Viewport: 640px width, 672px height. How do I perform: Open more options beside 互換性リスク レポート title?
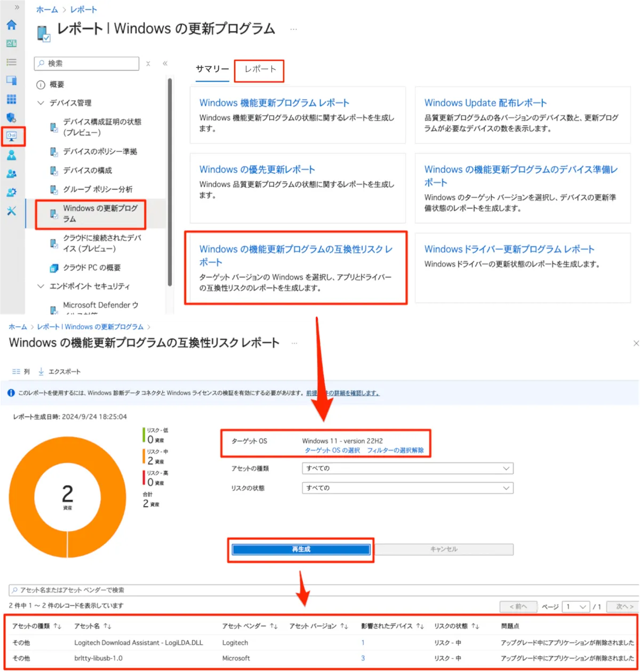click(294, 343)
